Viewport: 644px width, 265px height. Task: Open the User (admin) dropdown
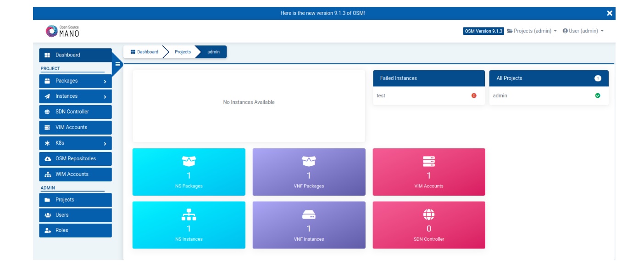click(x=583, y=31)
